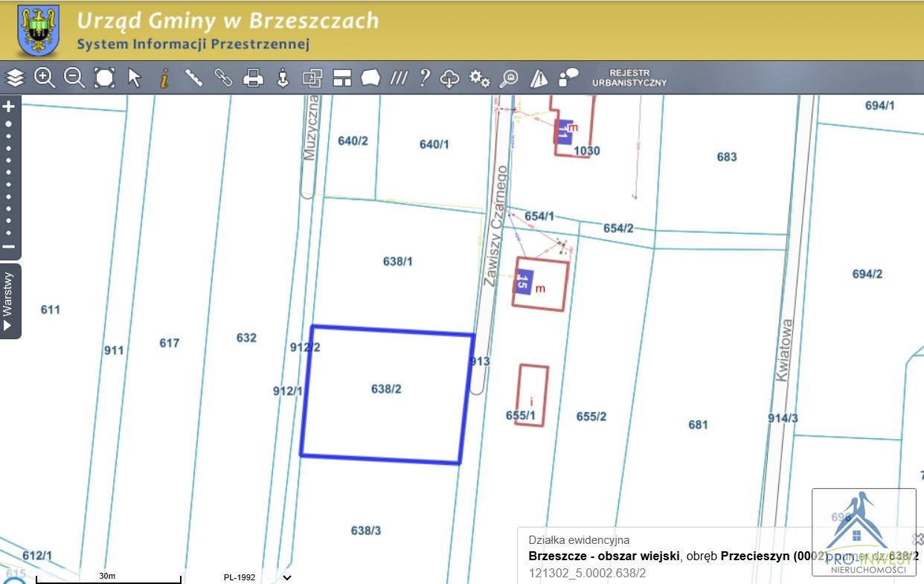Click parcel label 694/2

867,274
